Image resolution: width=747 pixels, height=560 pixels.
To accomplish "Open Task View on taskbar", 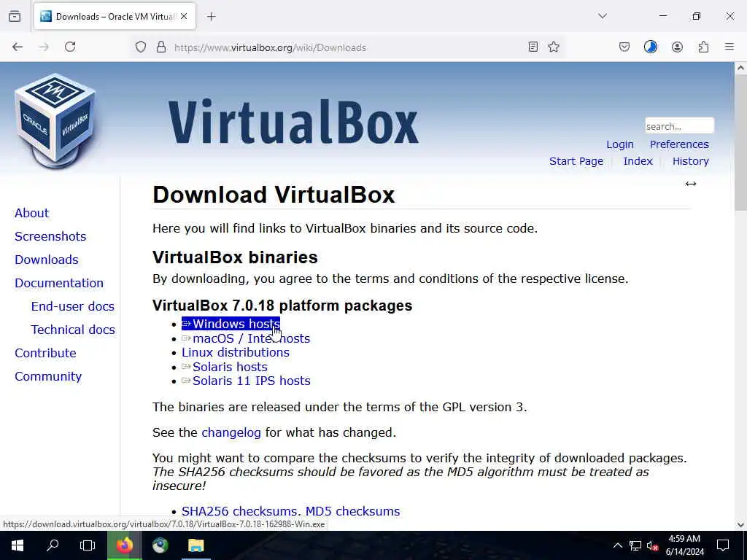I will [88, 545].
